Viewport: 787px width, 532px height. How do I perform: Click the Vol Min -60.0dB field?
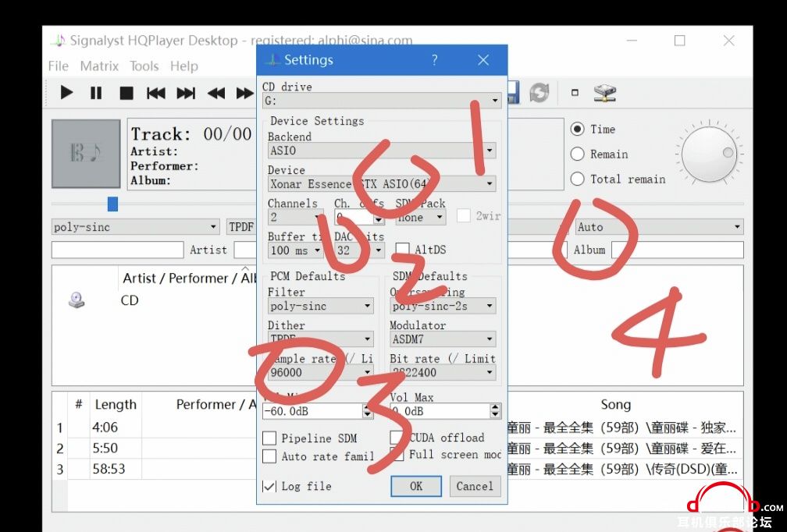[x=312, y=411]
